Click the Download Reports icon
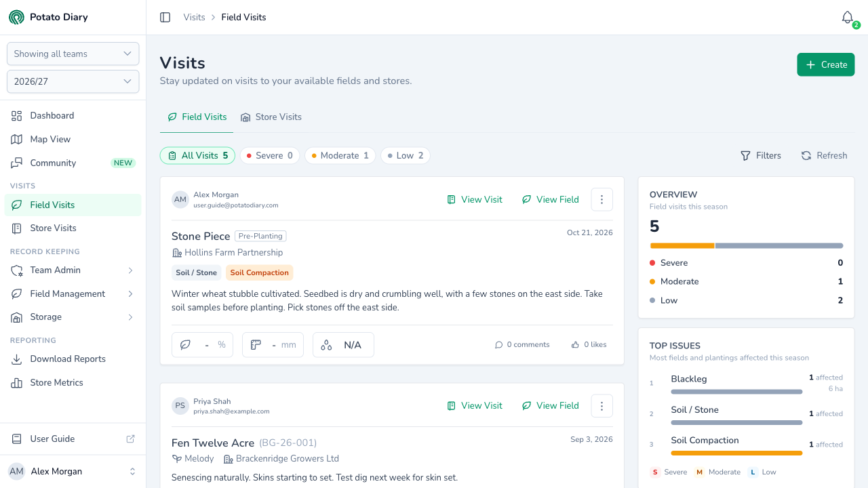Viewport: 868px width, 488px height. 17,359
